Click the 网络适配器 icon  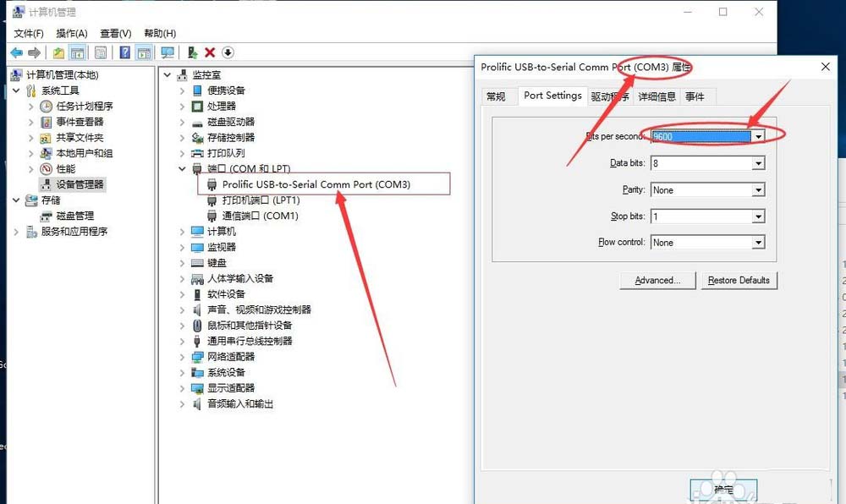(x=197, y=357)
